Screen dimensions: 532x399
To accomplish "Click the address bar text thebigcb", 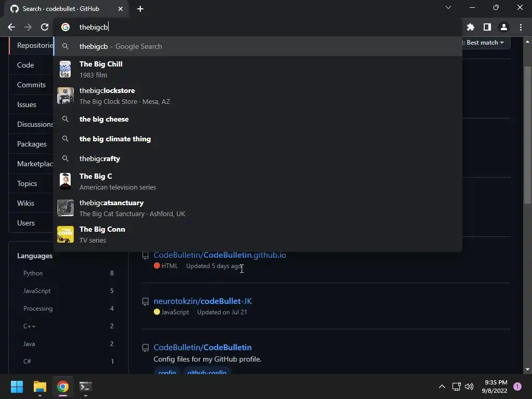I will click(x=94, y=27).
